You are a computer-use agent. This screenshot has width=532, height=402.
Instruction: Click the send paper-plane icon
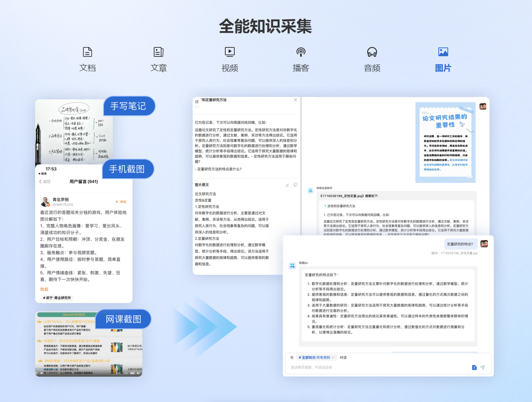click(483, 368)
